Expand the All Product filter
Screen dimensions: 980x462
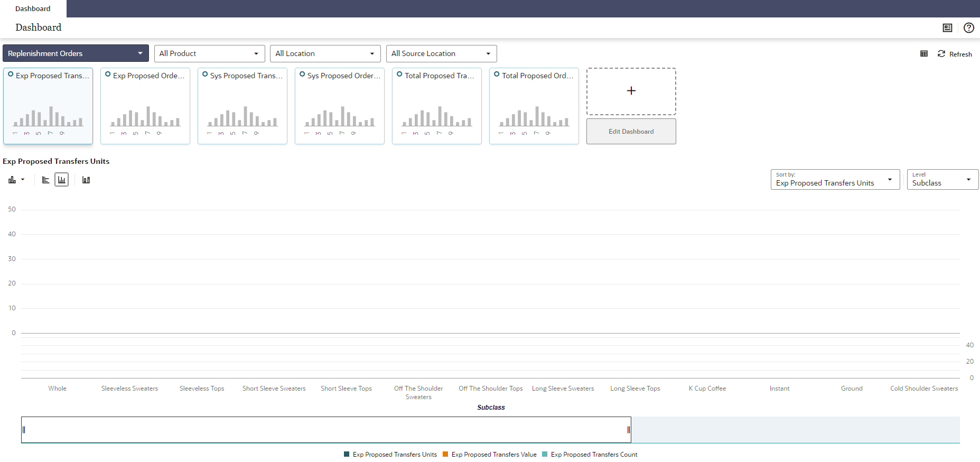point(209,53)
